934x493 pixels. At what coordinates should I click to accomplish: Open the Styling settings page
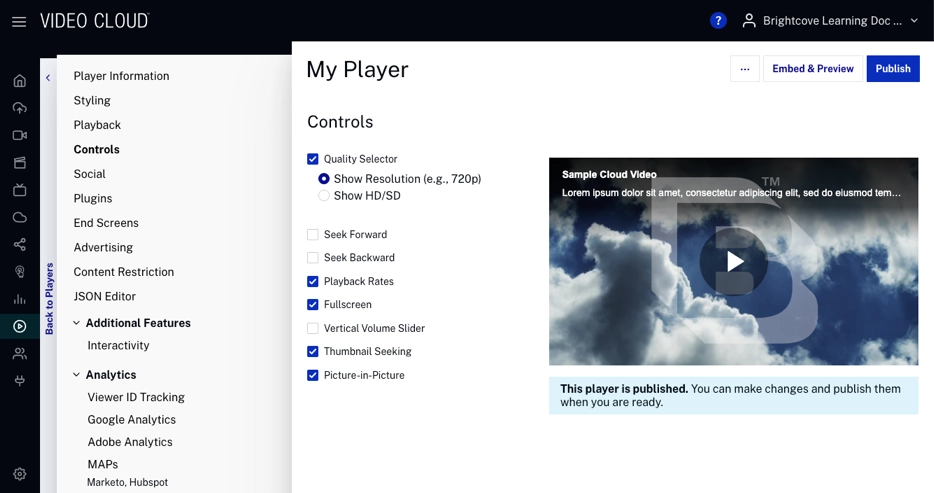point(92,101)
